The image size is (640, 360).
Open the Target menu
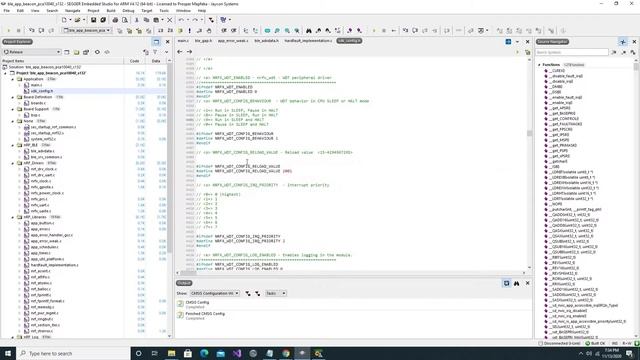pos(147,11)
